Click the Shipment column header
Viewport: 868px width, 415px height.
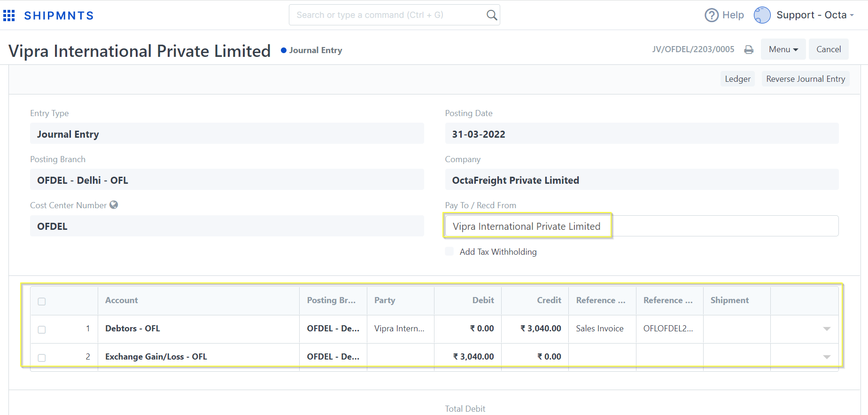click(x=736, y=301)
